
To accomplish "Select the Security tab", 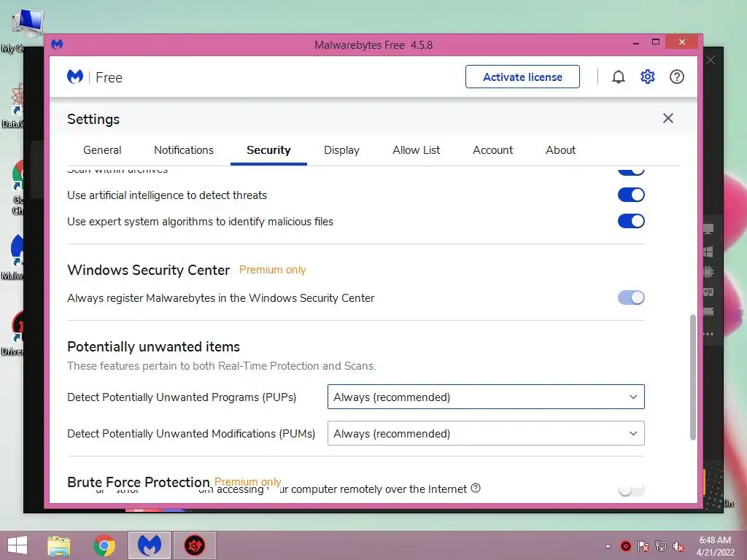I will tap(268, 150).
